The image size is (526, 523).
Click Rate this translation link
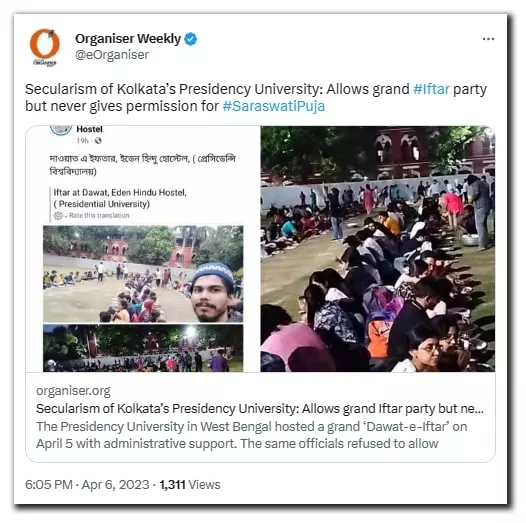pos(99,215)
